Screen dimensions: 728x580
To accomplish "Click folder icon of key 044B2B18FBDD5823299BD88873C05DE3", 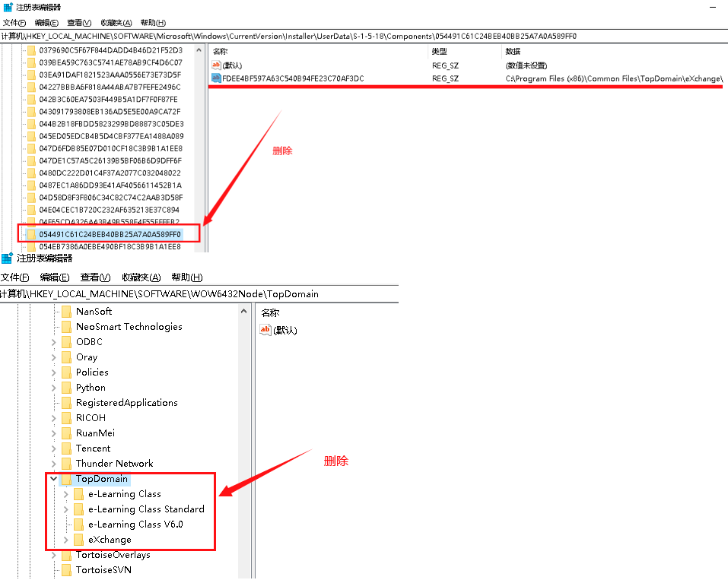I will (x=31, y=124).
